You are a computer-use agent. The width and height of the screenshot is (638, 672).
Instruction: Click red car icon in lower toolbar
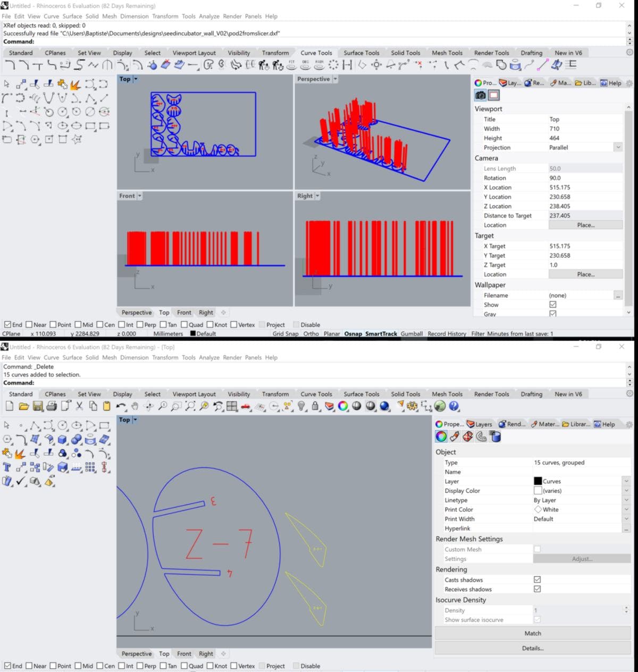[x=246, y=406]
